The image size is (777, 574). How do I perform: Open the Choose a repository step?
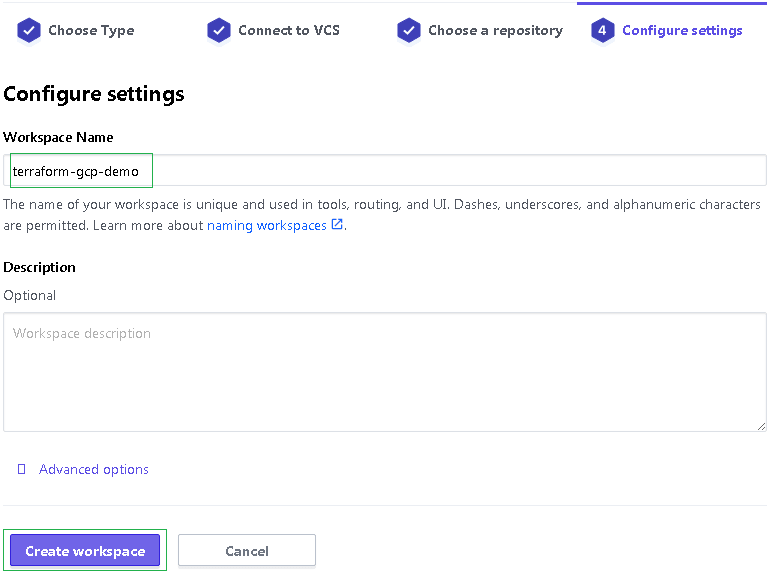click(496, 31)
